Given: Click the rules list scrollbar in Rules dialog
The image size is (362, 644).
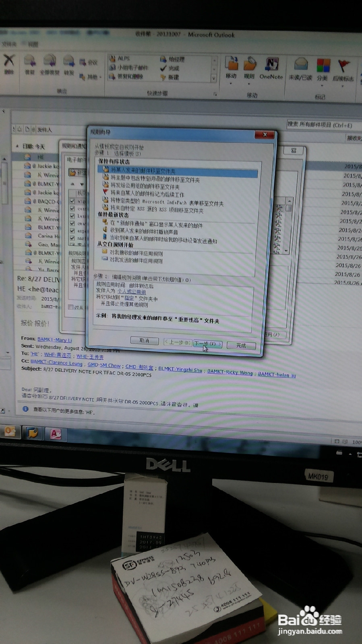Looking at the screenshot, I should click(x=288, y=225).
